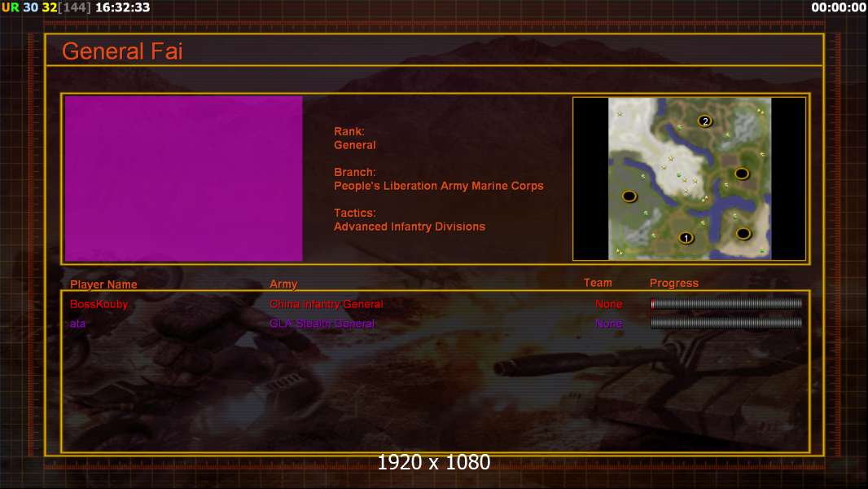The width and height of the screenshot is (868, 489).
Task: Click the [144] overlay counter
Action: click(x=74, y=8)
